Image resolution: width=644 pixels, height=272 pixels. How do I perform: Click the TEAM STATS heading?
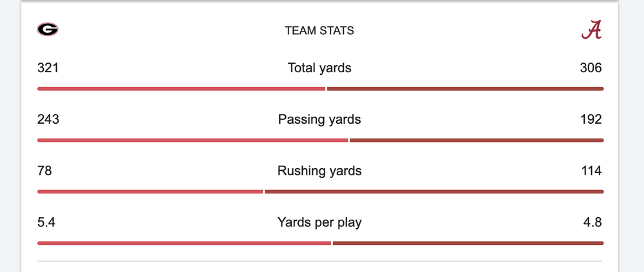point(319,30)
